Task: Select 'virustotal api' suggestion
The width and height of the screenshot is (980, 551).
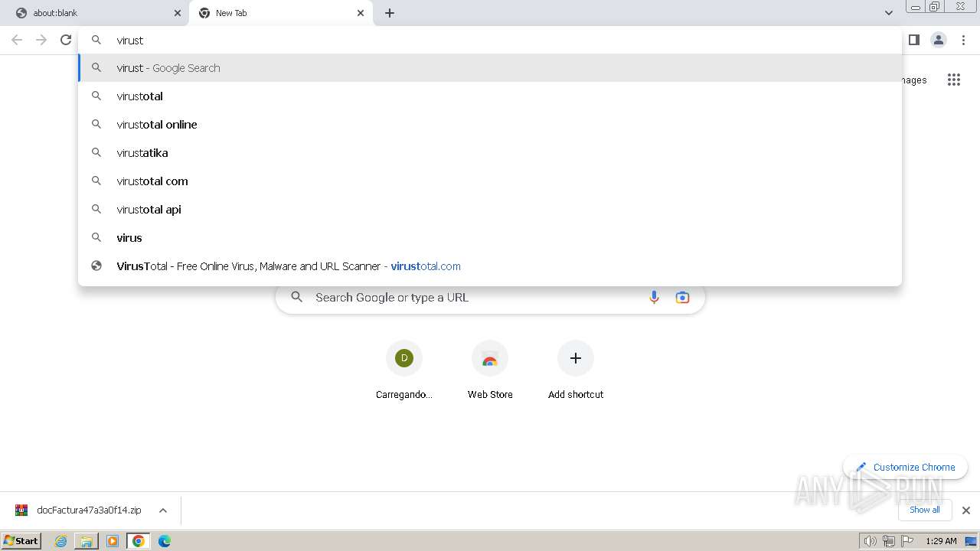Action: pyautogui.click(x=490, y=209)
